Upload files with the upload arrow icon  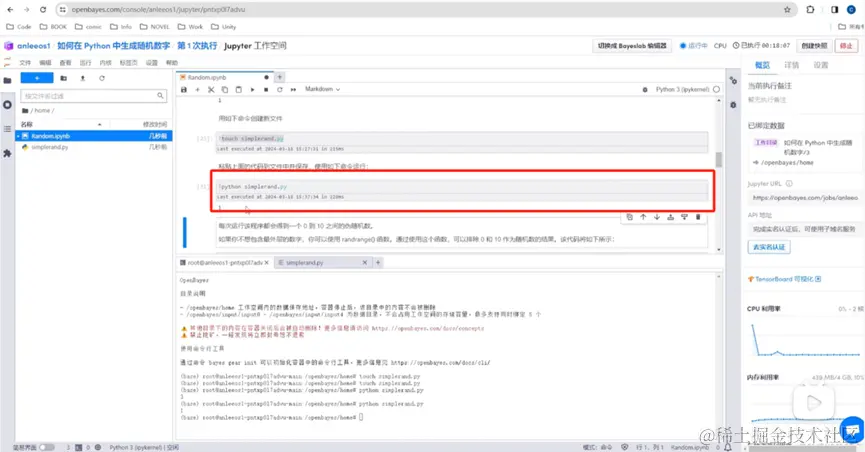(83, 78)
